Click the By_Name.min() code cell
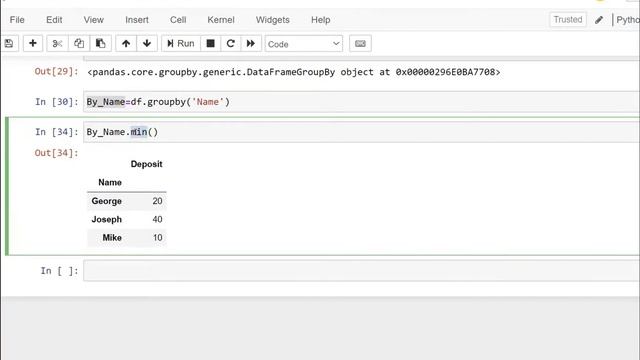The height and width of the screenshot is (360, 640). pos(361,132)
